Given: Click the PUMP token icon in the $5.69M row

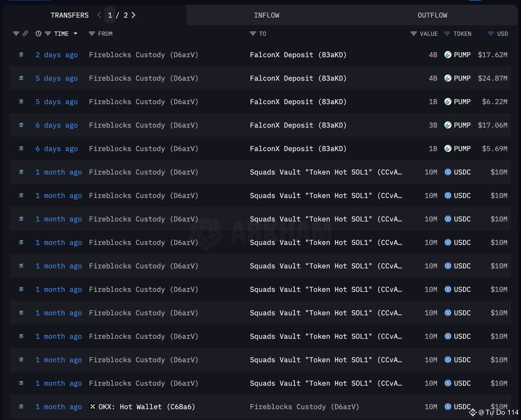Looking at the screenshot, I should click(x=448, y=148).
